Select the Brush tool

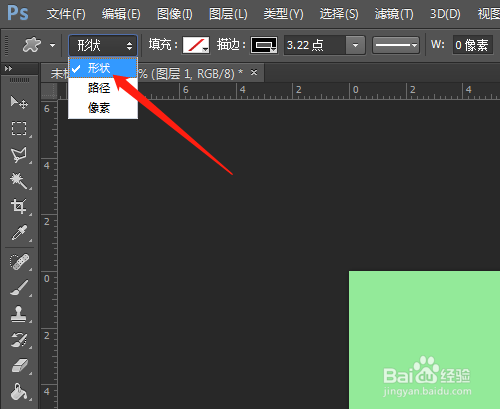[x=19, y=288]
